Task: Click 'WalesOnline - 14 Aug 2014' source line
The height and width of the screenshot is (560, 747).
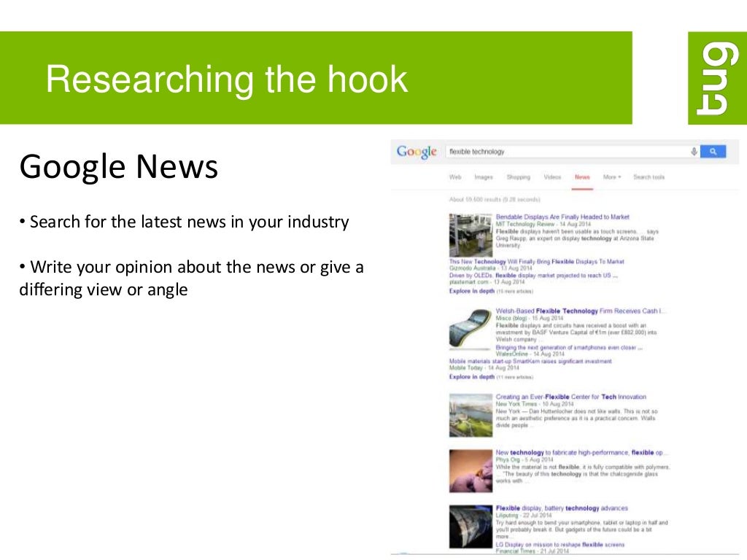Action: pyautogui.click(x=530, y=354)
